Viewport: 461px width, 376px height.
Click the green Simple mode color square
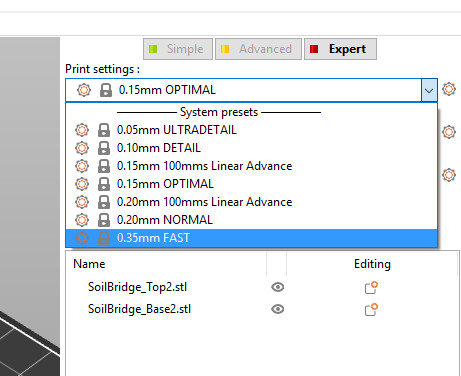pos(153,49)
